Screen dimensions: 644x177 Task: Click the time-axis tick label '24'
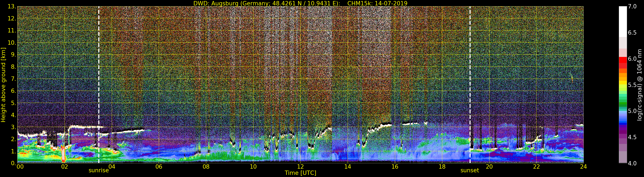coord(583,166)
